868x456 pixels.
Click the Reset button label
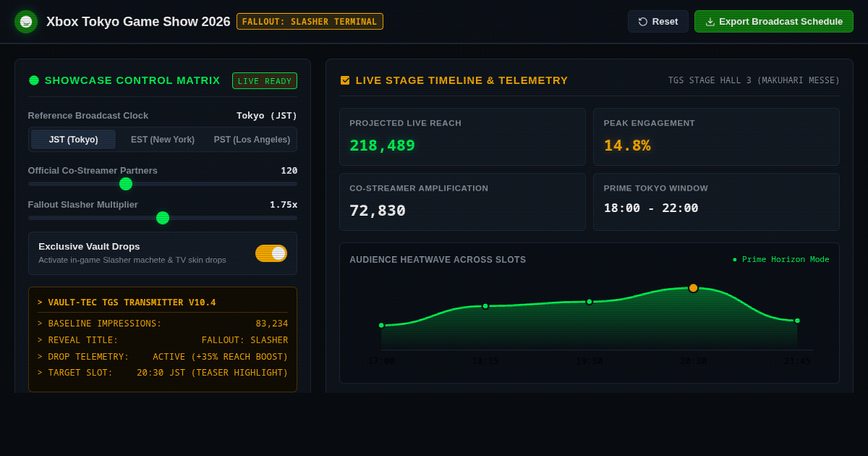pos(665,22)
